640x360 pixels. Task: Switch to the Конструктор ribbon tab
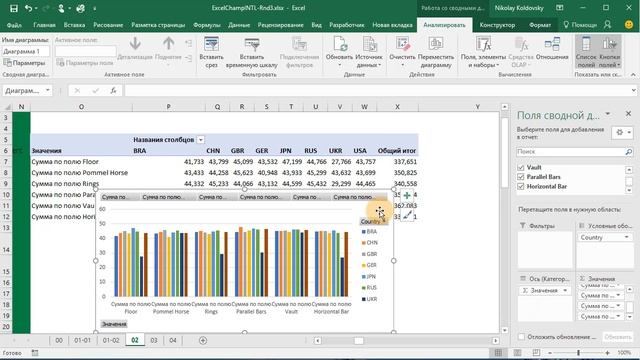pyautogui.click(x=497, y=25)
